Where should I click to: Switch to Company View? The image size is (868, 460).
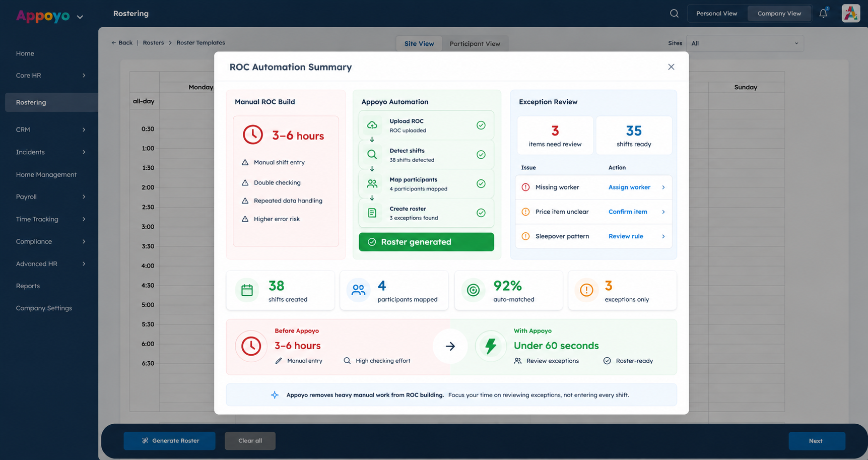pos(779,14)
